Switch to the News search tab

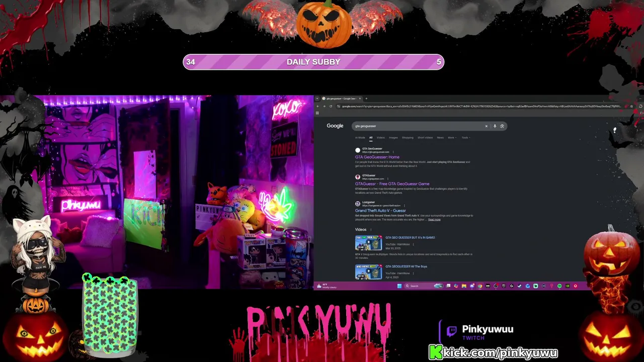point(440,138)
